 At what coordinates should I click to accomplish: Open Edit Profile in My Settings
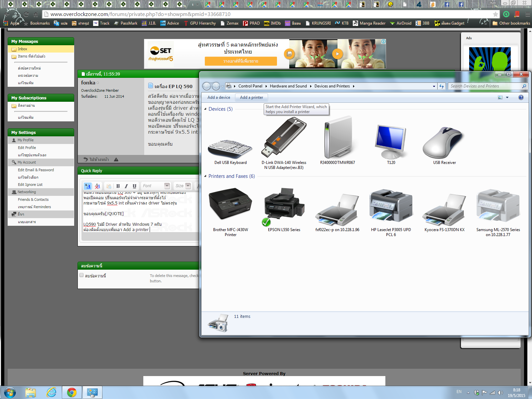[x=27, y=148]
